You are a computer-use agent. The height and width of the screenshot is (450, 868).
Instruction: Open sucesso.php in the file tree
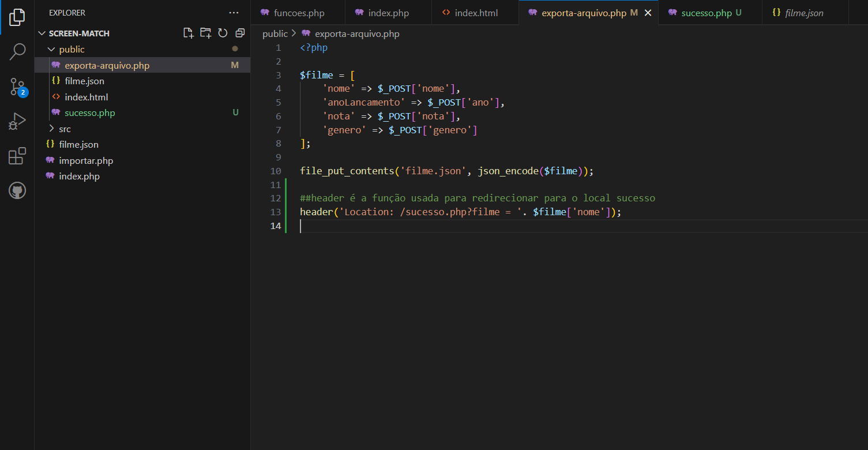142,113
